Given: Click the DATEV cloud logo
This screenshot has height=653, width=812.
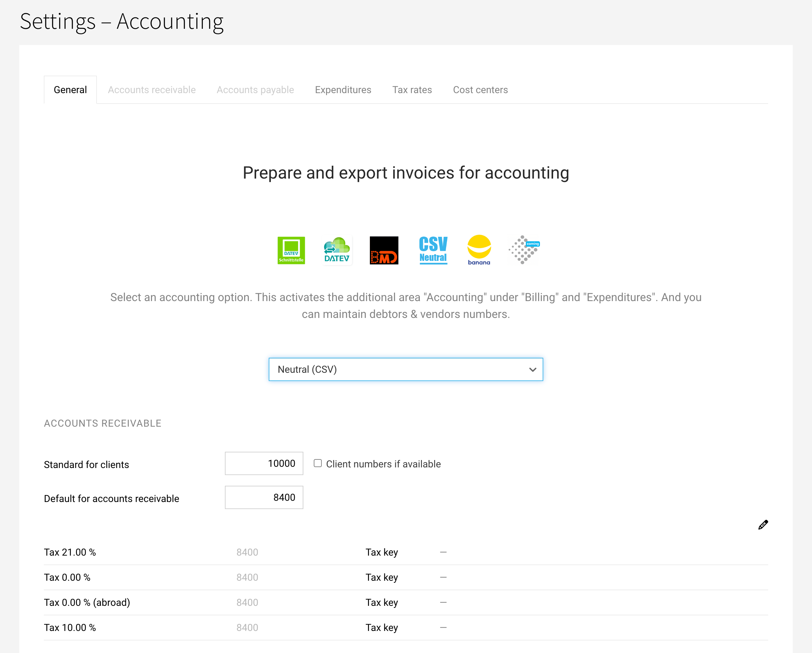Looking at the screenshot, I should point(337,250).
